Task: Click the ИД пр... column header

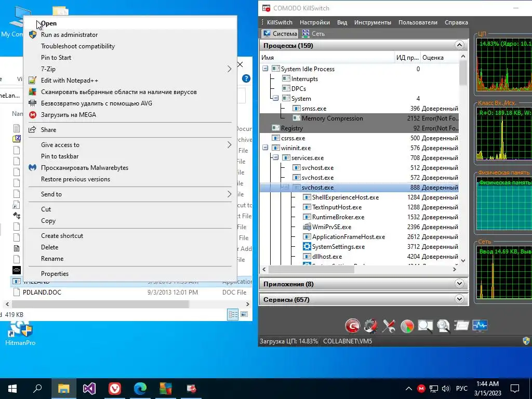Action: click(x=408, y=57)
